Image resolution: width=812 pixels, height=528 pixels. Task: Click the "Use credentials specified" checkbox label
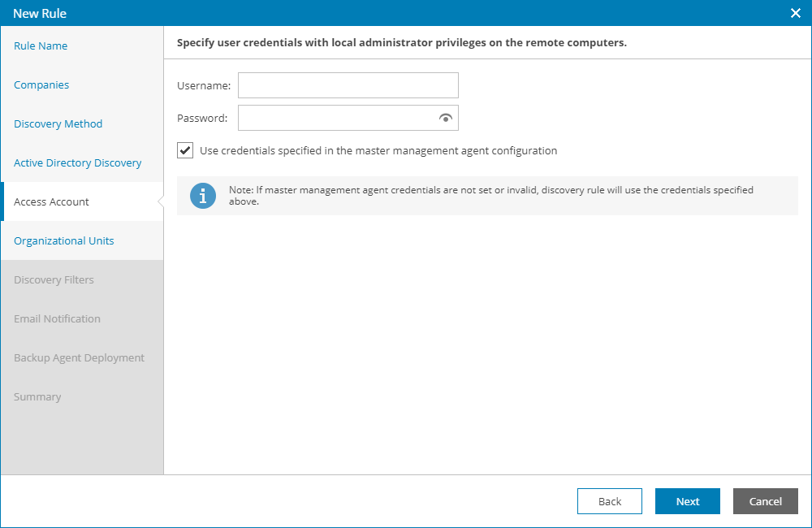(378, 150)
